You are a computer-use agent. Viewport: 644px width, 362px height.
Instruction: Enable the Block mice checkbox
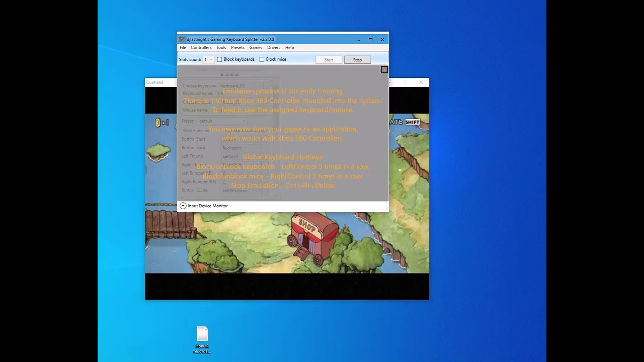262,59
